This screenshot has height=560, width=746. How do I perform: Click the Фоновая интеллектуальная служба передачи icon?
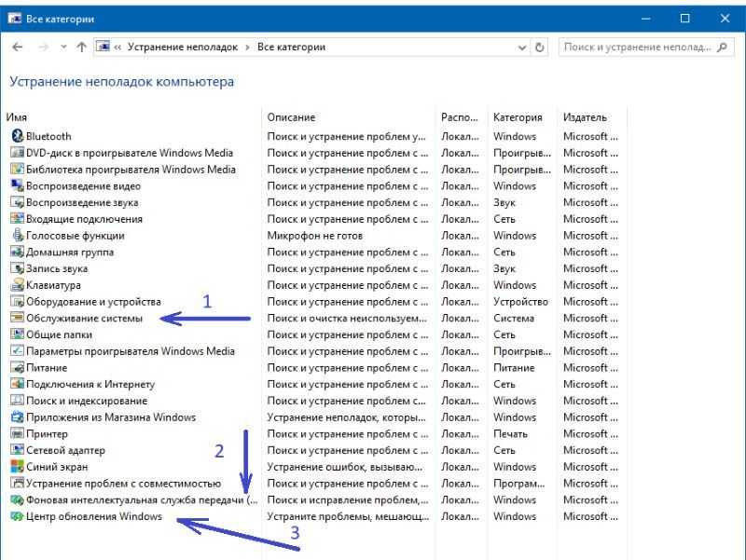17,499
